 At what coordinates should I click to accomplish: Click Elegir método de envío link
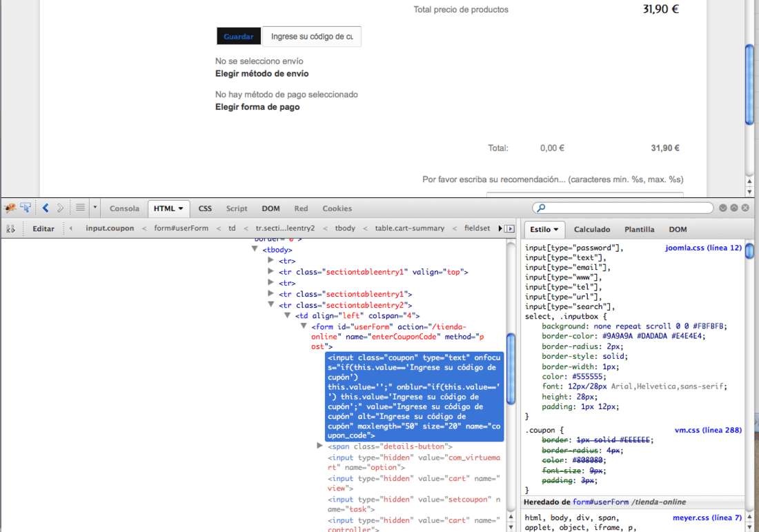[262, 74]
